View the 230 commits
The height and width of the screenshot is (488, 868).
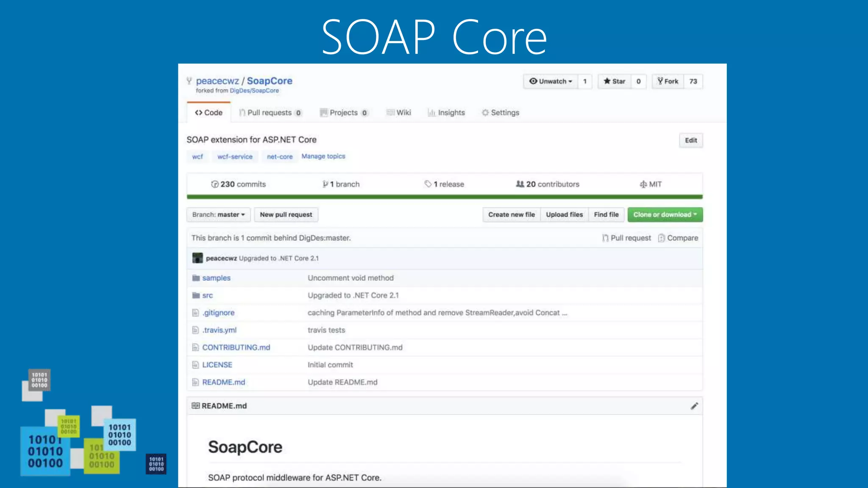click(238, 184)
